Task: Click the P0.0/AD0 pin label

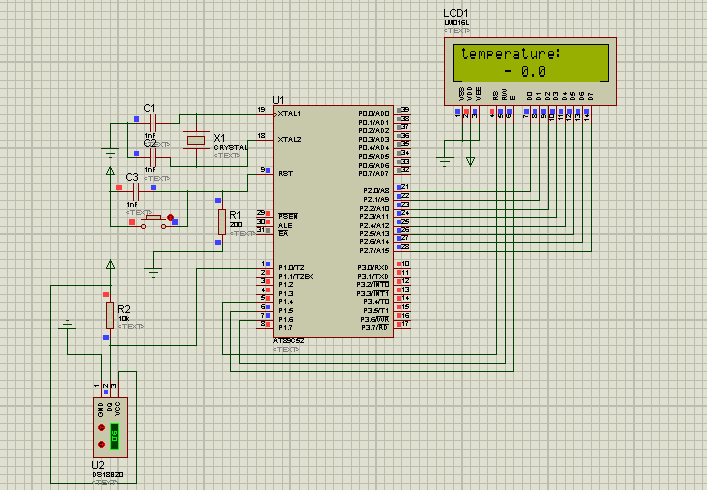Action: 374,114
